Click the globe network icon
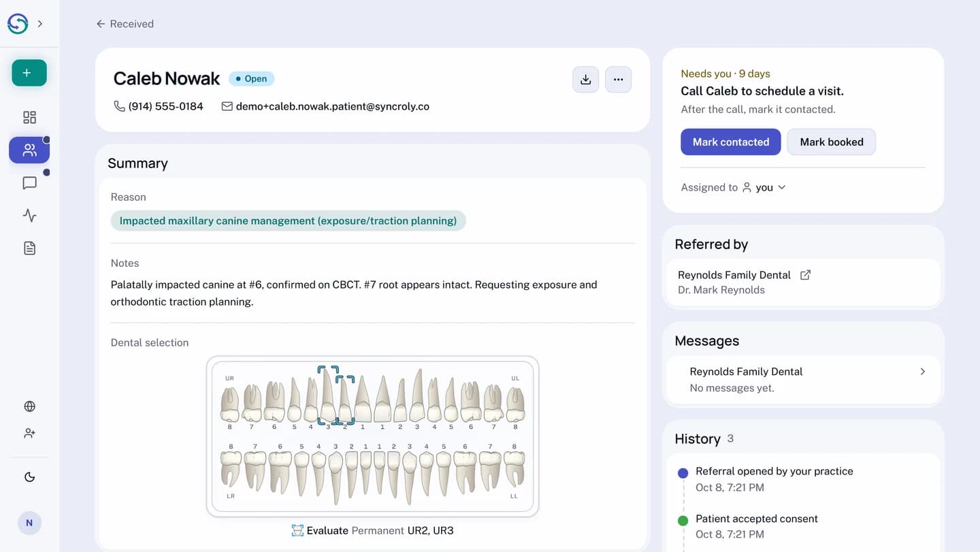 pyautogui.click(x=29, y=406)
